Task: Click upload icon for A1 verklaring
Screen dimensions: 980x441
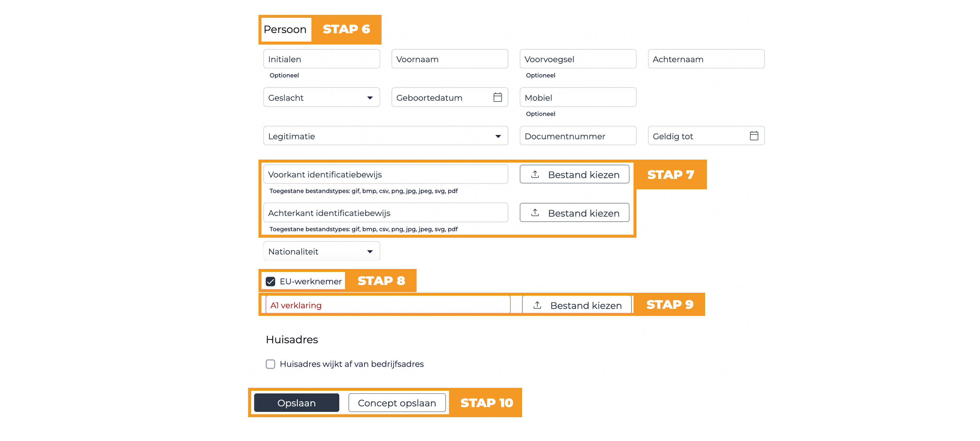Action: pos(537,305)
